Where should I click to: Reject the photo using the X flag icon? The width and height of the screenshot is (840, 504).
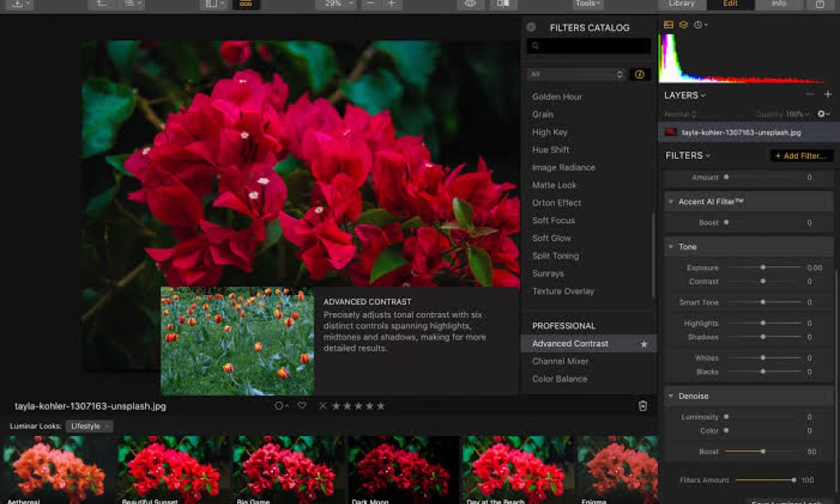point(323,405)
